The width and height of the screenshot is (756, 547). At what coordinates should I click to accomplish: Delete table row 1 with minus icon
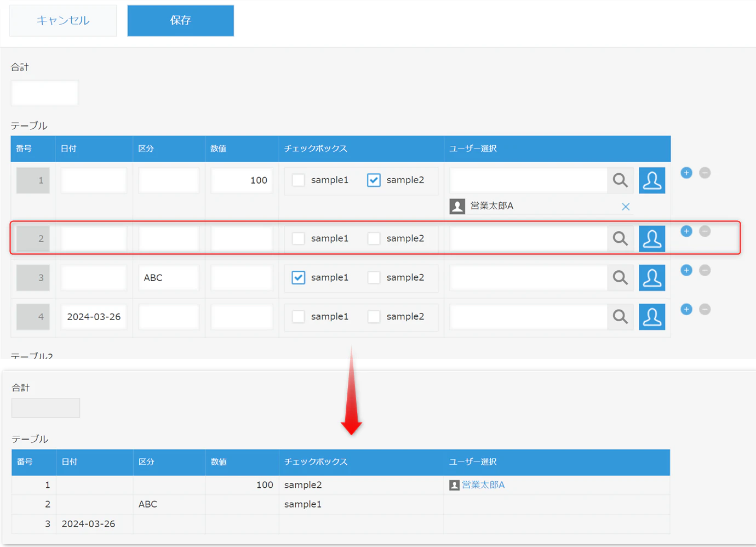tap(705, 173)
